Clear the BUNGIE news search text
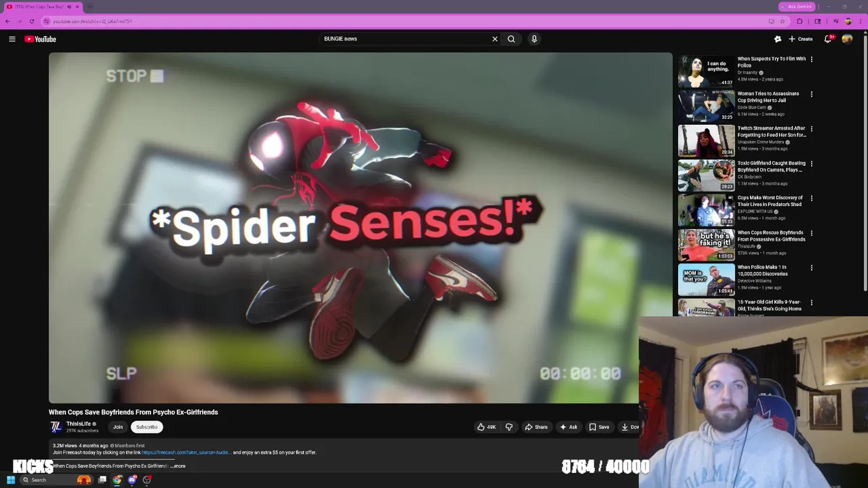Screen dimensions: 868x488 pos(495,39)
